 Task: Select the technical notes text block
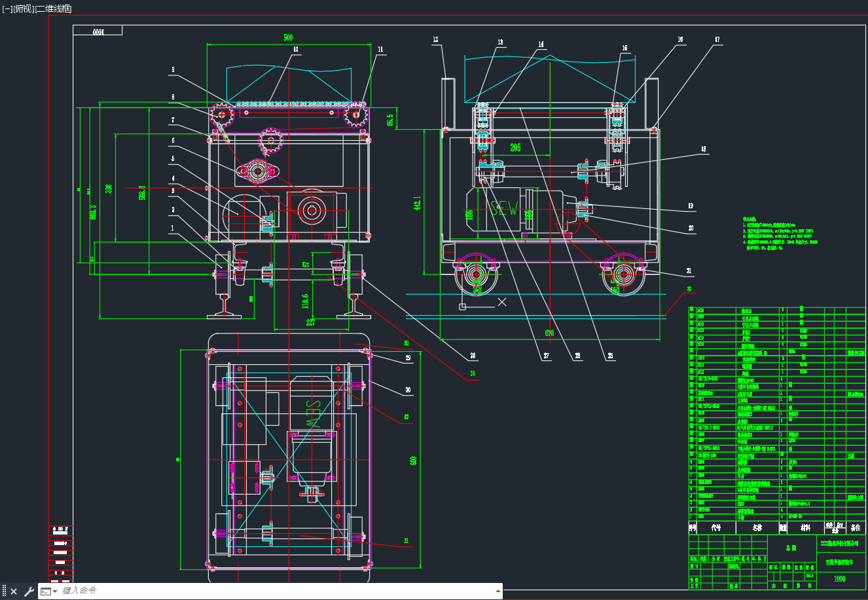(x=780, y=233)
